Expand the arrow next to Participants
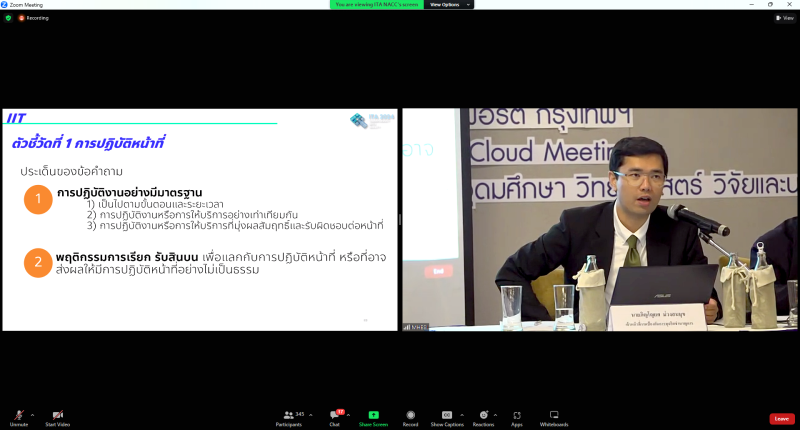800x430 pixels. tap(311, 415)
